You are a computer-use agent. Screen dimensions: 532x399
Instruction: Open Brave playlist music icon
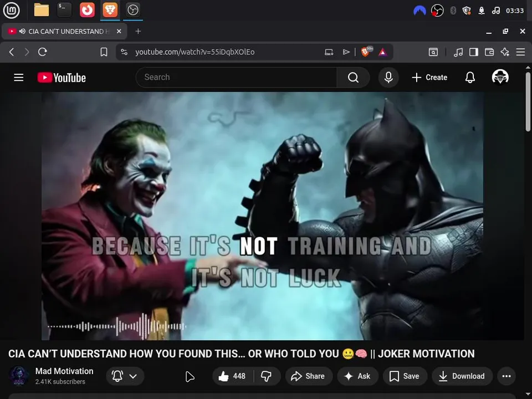(458, 52)
